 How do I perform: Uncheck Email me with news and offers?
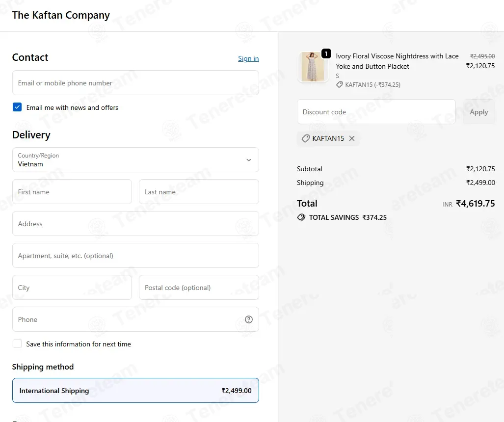17,107
